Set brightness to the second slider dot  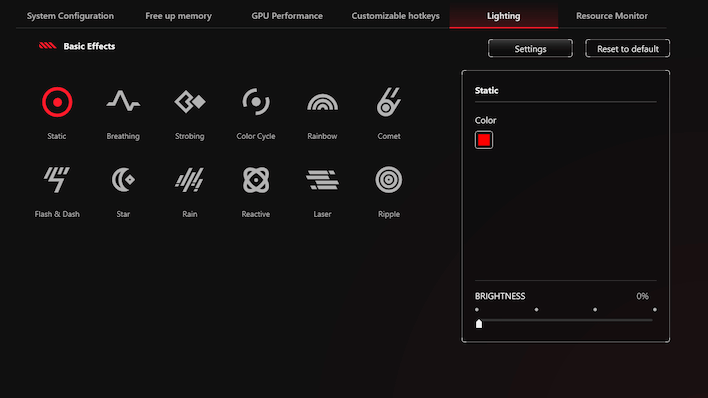click(536, 309)
